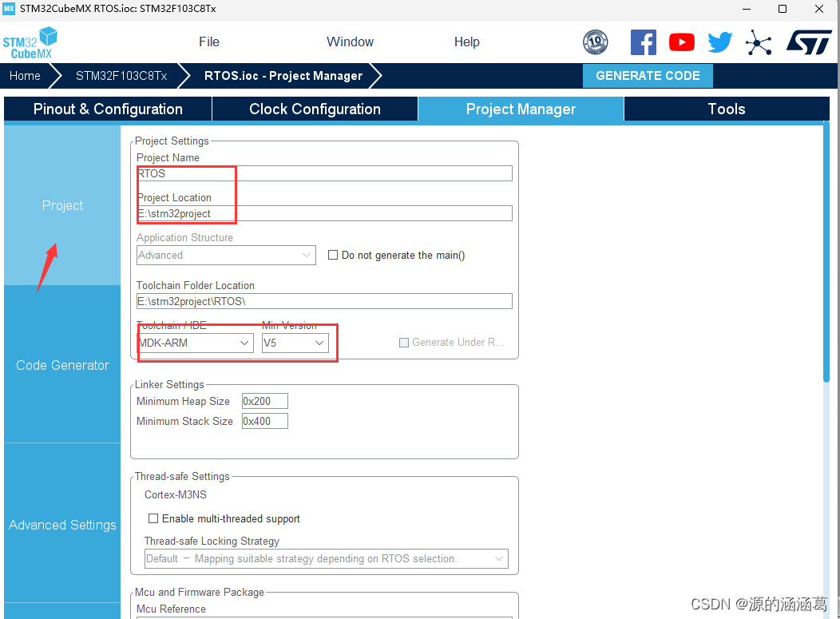Click the vertical scrollbar on the right
The height and width of the screenshot is (619, 840).
[x=826, y=252]
